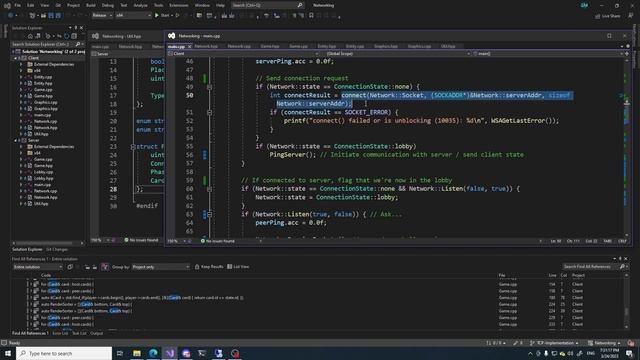The image size is (640, 360).
Task: Open Entire solution scope dropdown
Action: (x=38, y=267)
